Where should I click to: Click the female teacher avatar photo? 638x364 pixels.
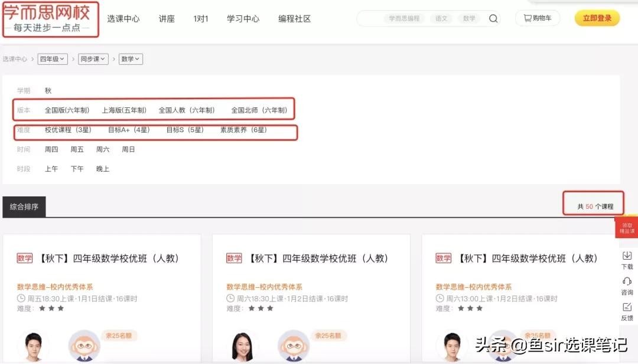point(242,346)
